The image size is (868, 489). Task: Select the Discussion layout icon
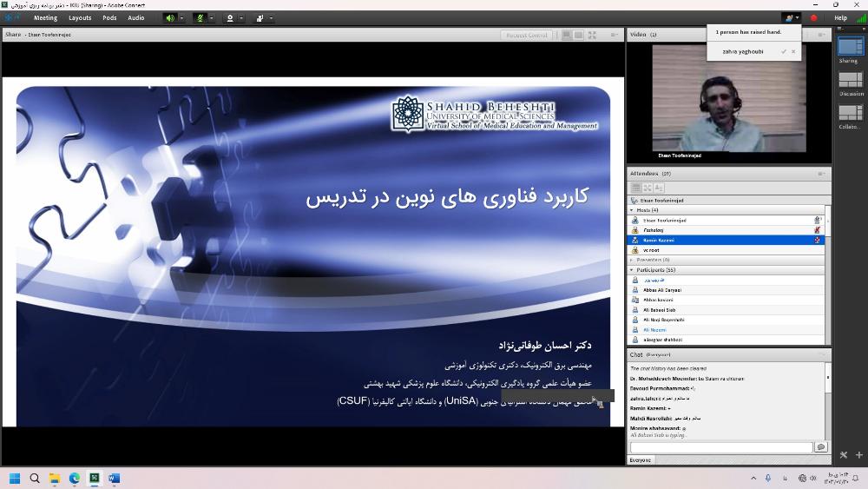[850, 80]
